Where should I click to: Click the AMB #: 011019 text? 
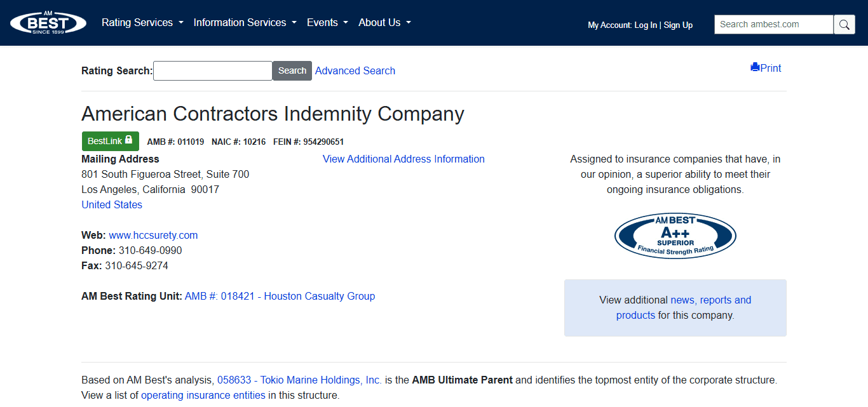tap(175, 142)
